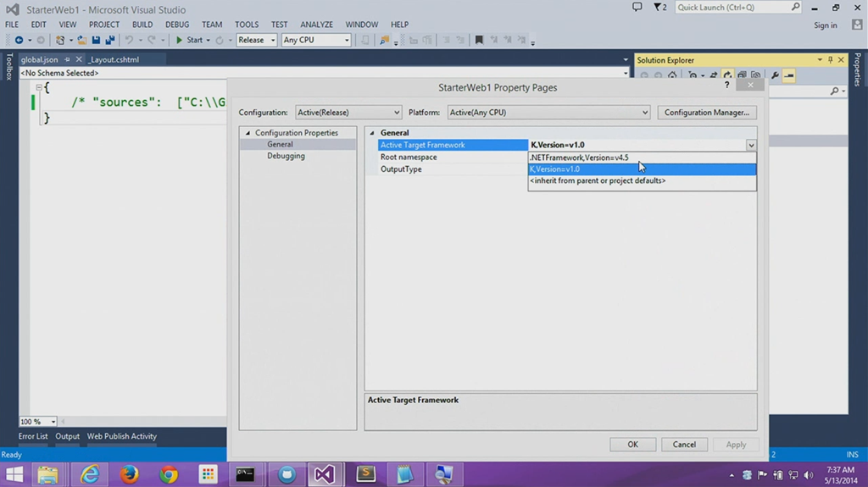Toggle the Solution Explorer auto-hide pin
The width and height of the screenshot is (868, 487).
click(831, 60)
